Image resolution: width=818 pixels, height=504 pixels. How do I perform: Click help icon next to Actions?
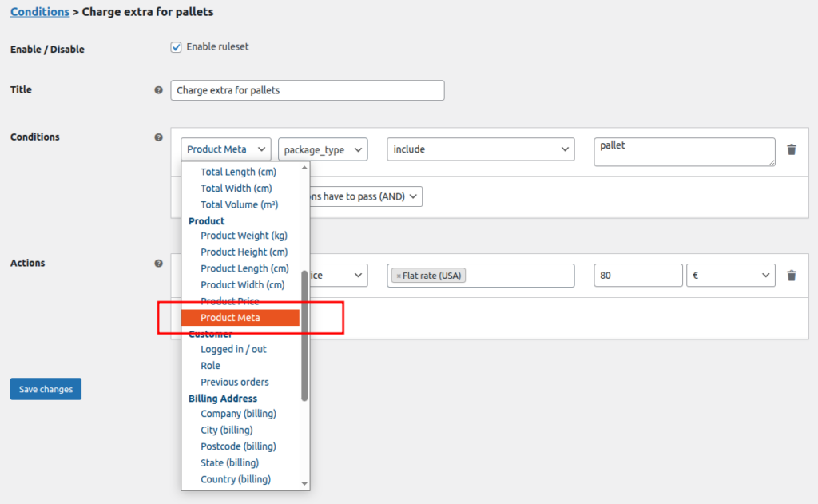(158, 264)
